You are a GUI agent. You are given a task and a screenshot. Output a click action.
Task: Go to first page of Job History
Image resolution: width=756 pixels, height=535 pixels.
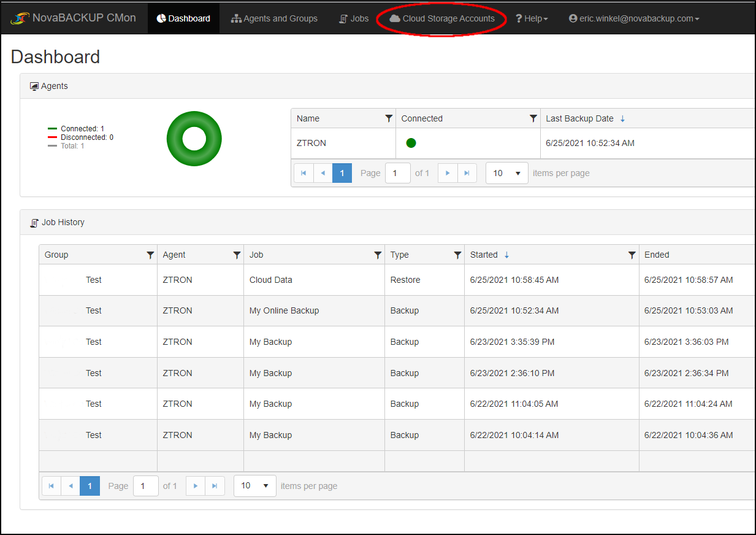tap(52, 486)
